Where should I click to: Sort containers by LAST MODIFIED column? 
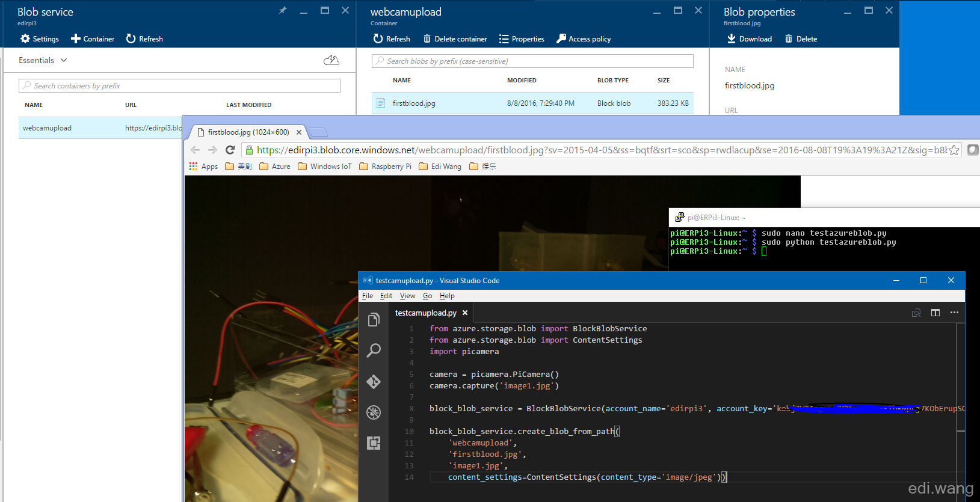[248, 105]
